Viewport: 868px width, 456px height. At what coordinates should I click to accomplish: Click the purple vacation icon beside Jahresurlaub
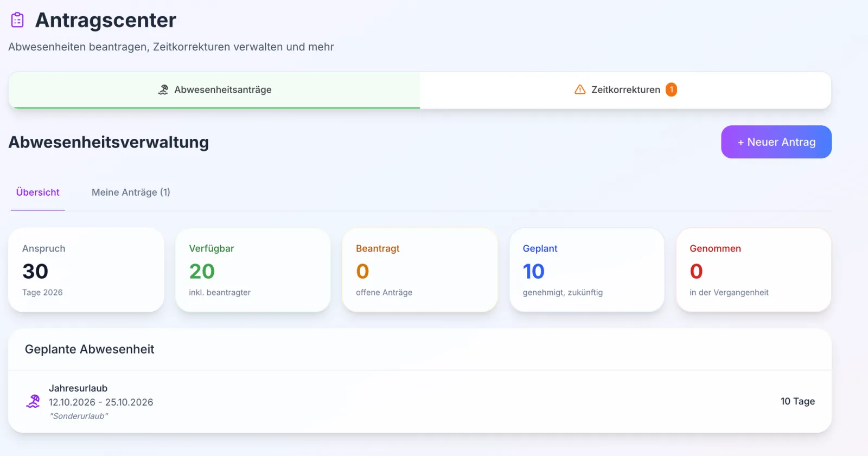click(x=33, y=402)
